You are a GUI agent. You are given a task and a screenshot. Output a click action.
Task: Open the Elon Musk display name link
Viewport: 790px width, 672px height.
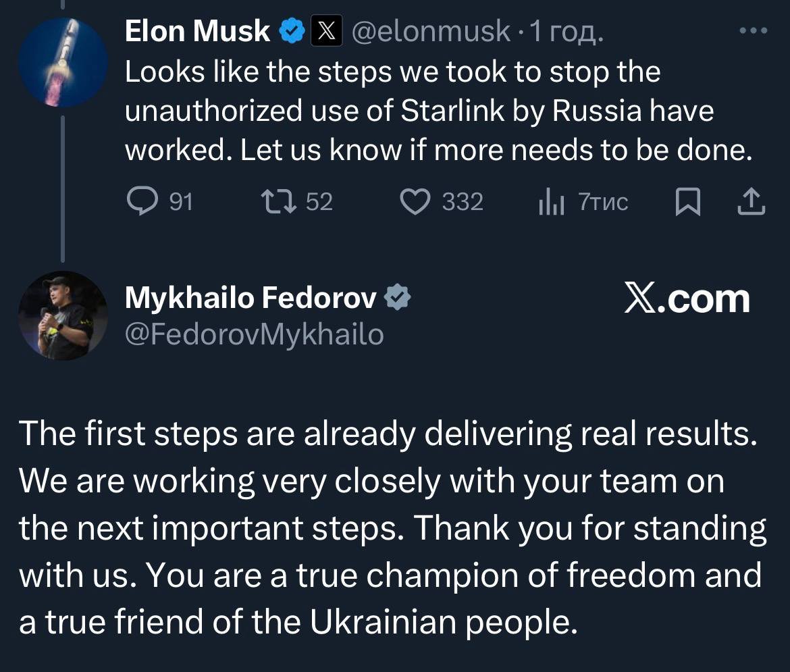[197, 31]
